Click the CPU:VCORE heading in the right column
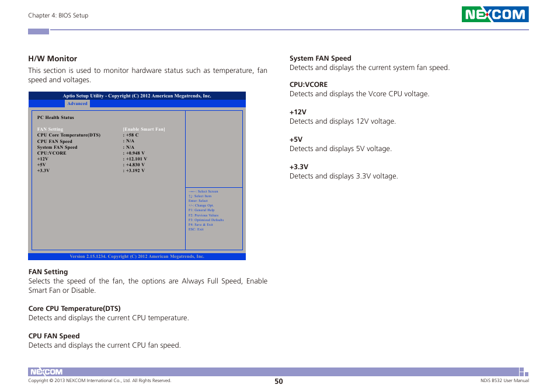Image resolution: width=557 pixels, height=392 pixels. [308, 85]
